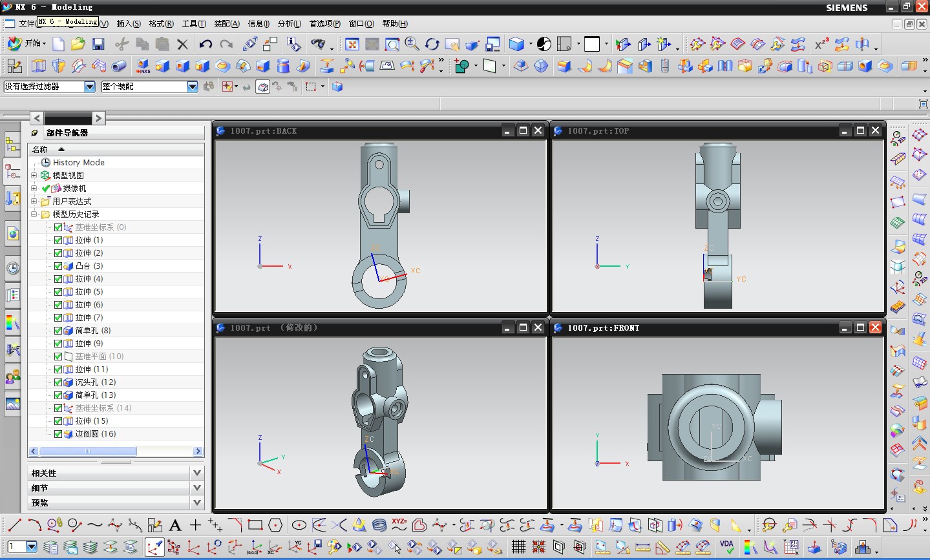Open the 插入(S) menu
930x560 pixels.
129,24
